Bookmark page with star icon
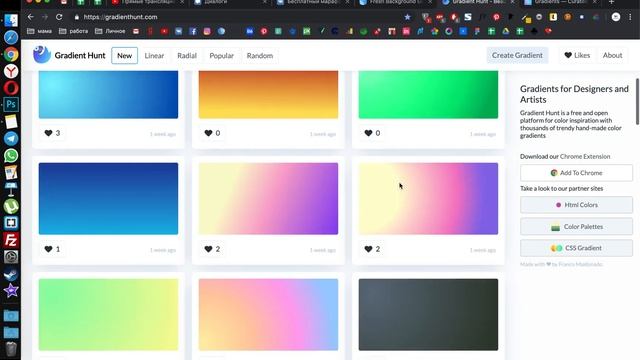 point(407,17)
